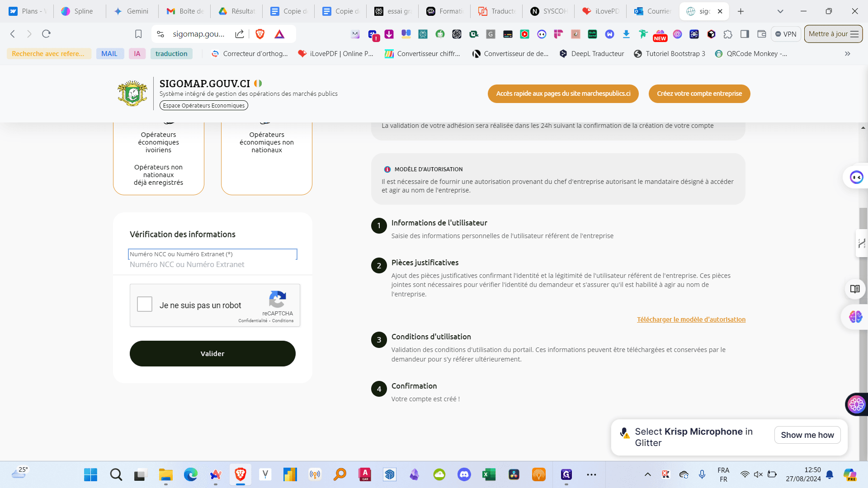Open 'Télécharger le modèle d'autorisation' link
Image resolution: width=868 pixels, height=488 pixels.
tap(691, 319)
